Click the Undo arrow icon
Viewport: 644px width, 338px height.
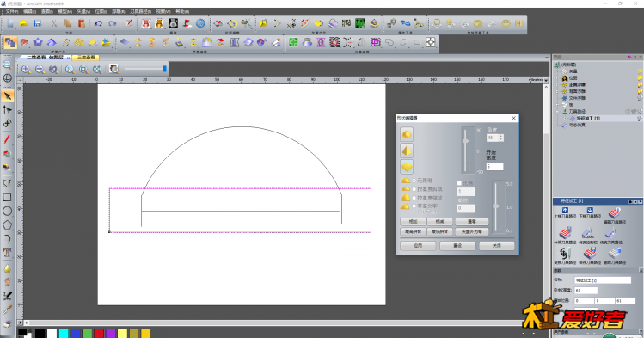click(98, 23)
